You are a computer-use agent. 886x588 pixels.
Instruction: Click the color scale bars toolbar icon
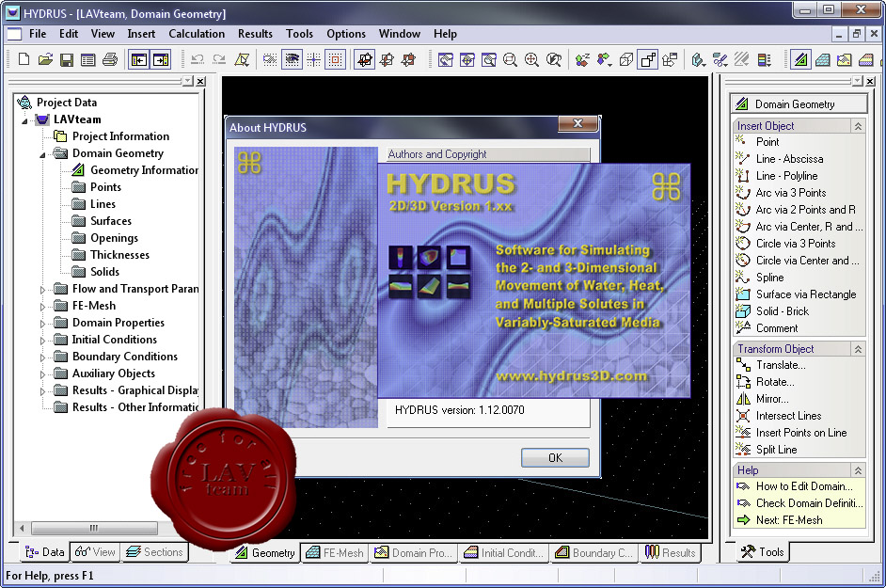[x=764, y=59]
